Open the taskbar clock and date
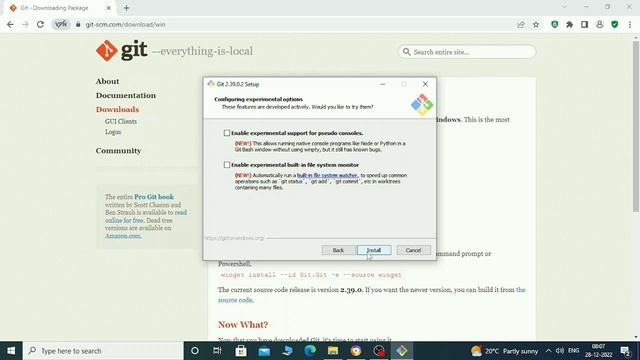This screenshot has height=360, width=640. 598,351
